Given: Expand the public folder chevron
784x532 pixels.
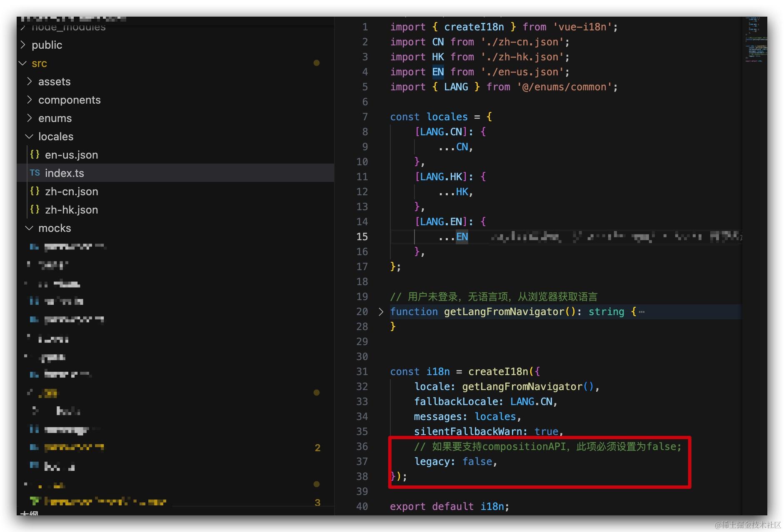Looking at the screenshot, I should [23, 45].
